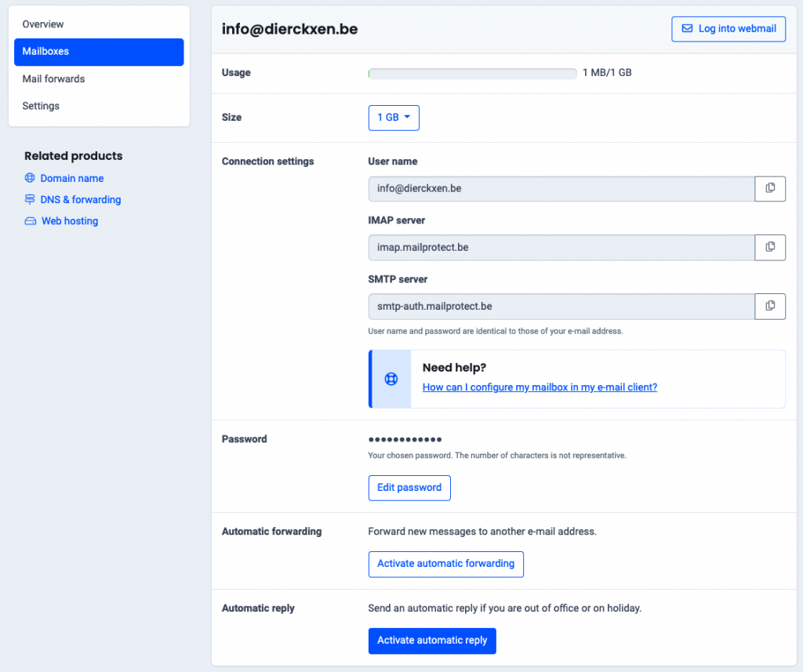Copy the SMTP server address

(x=770, y=306)
